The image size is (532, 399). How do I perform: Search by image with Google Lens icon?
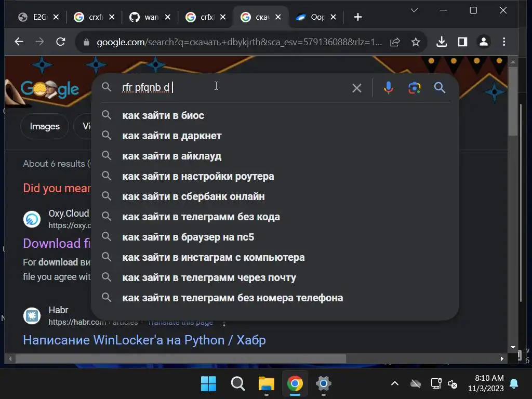click(414, 88)
